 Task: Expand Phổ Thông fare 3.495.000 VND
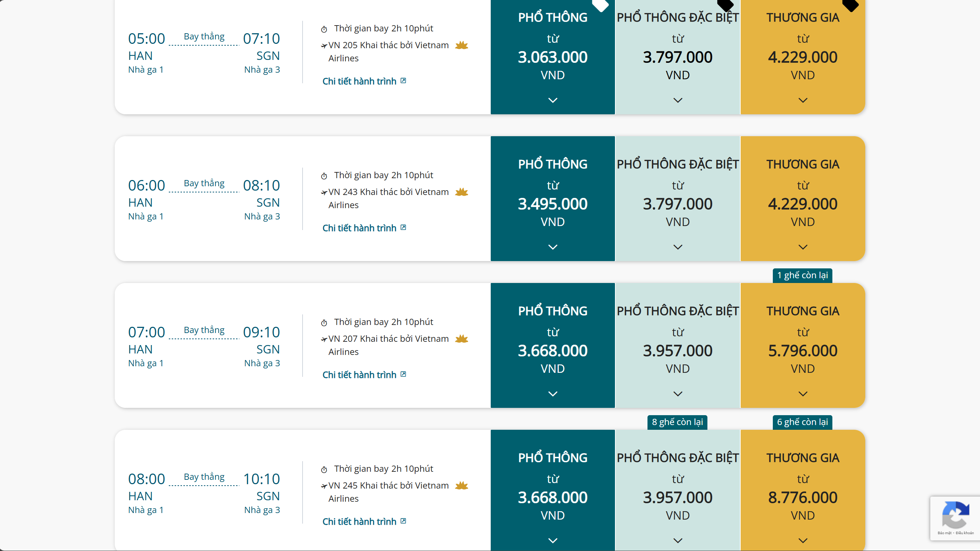pyautogui.click(x=553, y=247)
